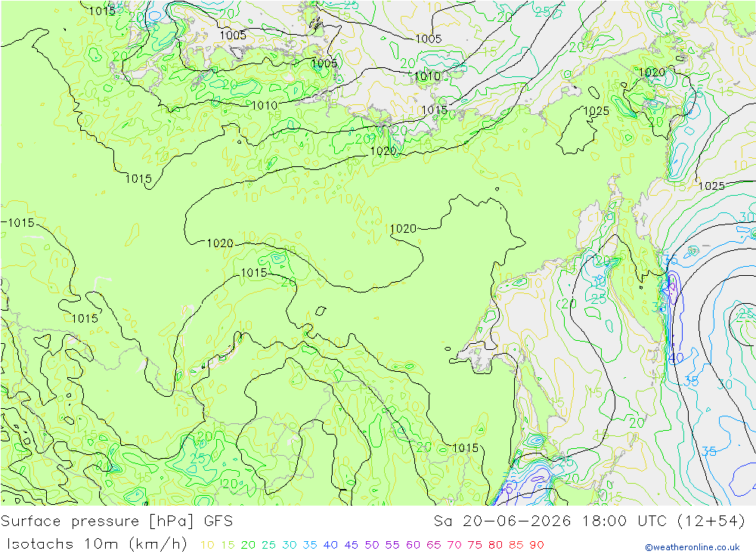Select the purple '50' value in isotach legend
This screenshot has height=554, width=756.
pyautogui.click(x=372, y=545)
